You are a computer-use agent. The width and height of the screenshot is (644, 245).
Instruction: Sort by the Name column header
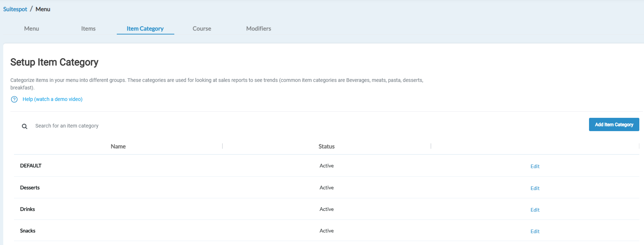click(x=118, y=147)
